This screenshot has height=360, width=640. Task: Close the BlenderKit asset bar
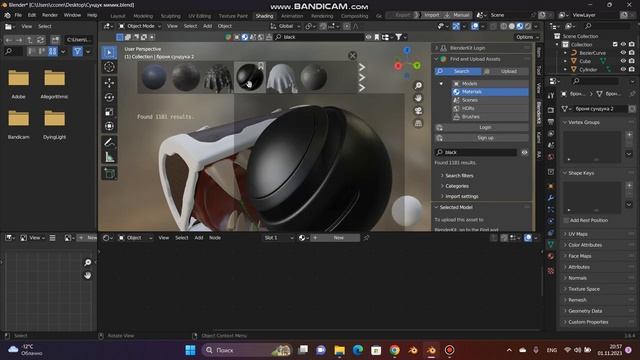pyautogui.click(x=353, y=56)
